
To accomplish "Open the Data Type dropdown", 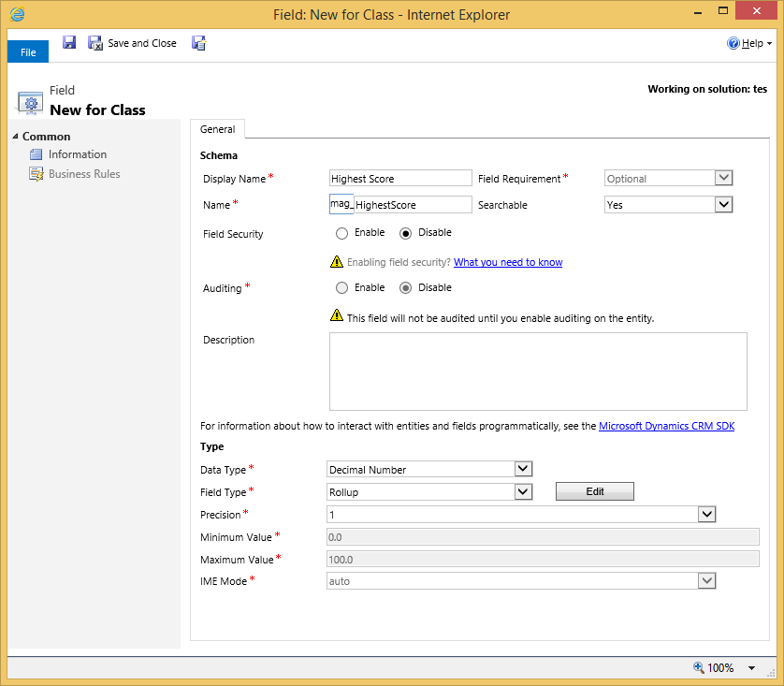I will pos(523,469).
